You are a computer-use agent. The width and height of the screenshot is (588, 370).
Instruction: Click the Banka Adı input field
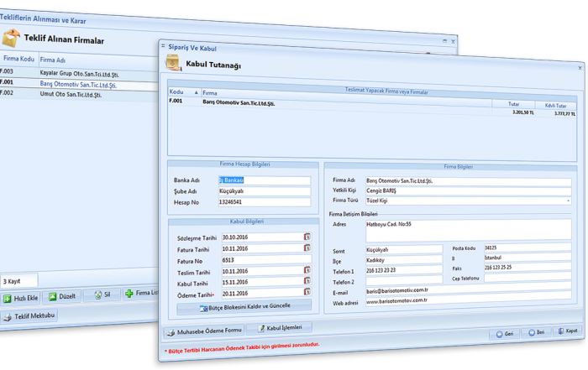click(264, 180)
